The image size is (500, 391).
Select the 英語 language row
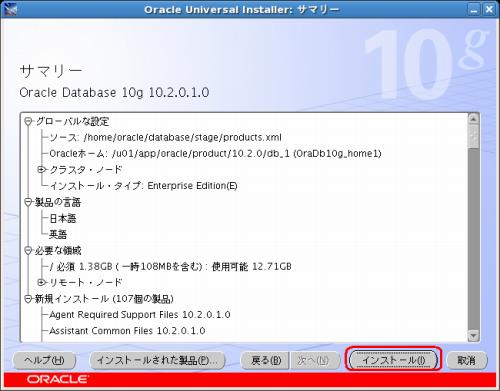(58, 234)
